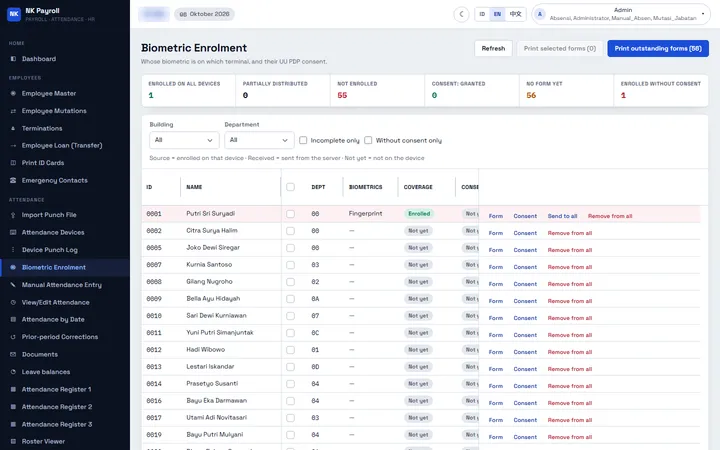Click the Attendance Register 2 icon

pos(13,407)
